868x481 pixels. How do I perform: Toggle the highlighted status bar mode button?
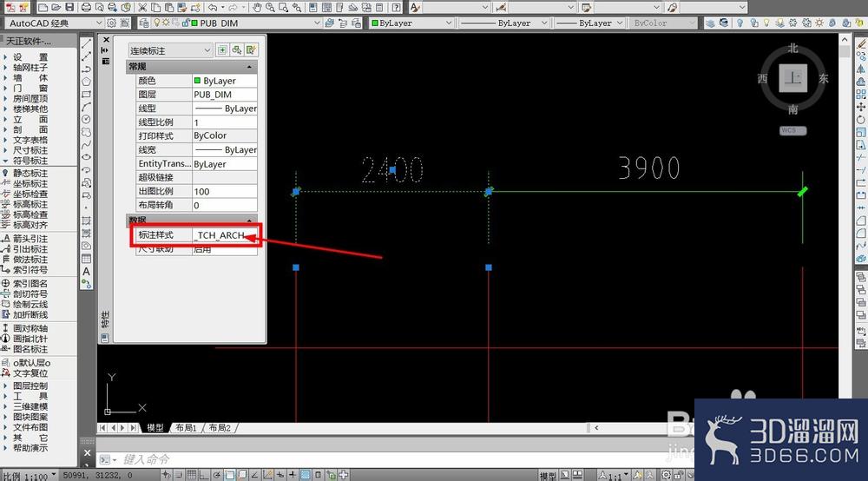pyautogui.click(x=305, y=474)
